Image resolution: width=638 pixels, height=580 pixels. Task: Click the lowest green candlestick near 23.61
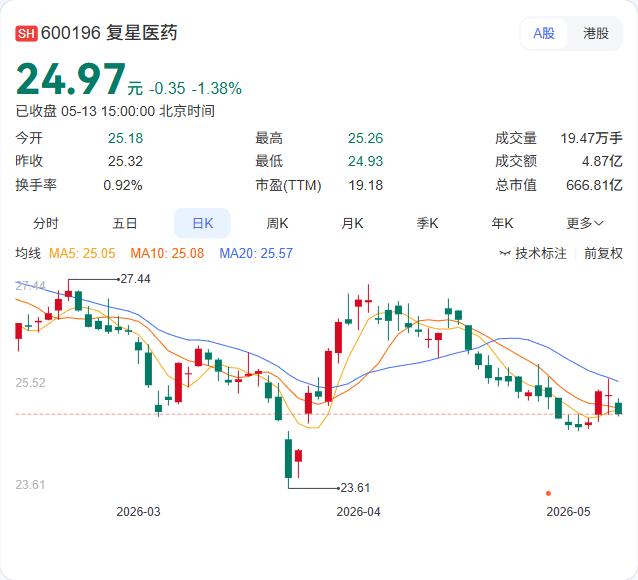click(x=288, y=458)
